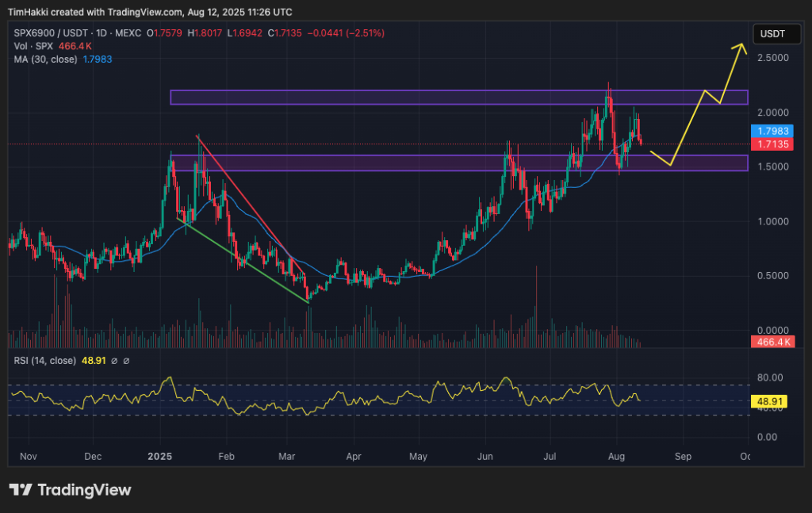
Task: Click the blue 1.7983 value in MA legend
Action: [x=98, y=59]
